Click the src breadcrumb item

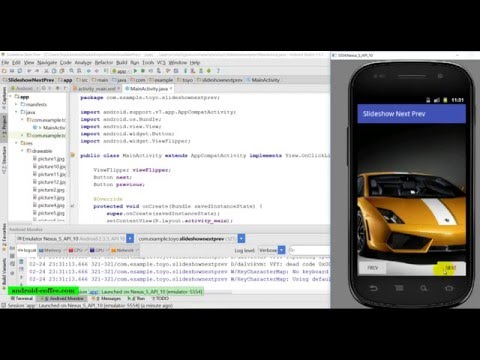82,80
